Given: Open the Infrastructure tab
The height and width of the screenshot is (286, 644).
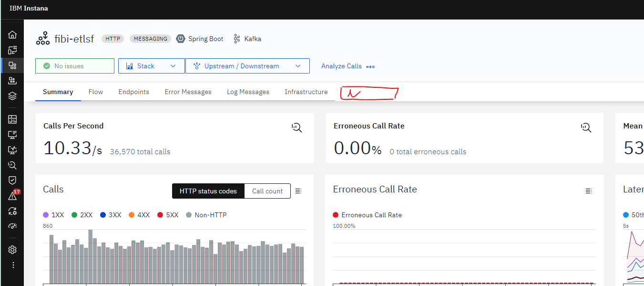Looking at the screenshot, I should [306, 92].
